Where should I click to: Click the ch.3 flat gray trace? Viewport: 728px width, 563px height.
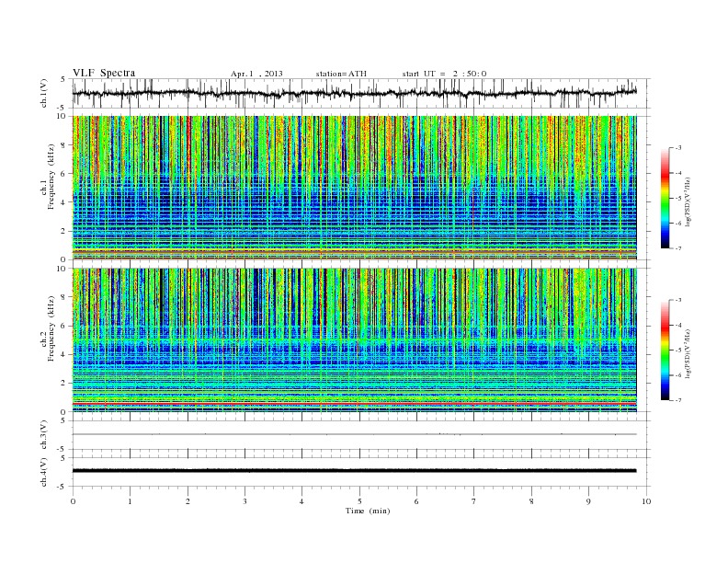click(x=354, y=434)
